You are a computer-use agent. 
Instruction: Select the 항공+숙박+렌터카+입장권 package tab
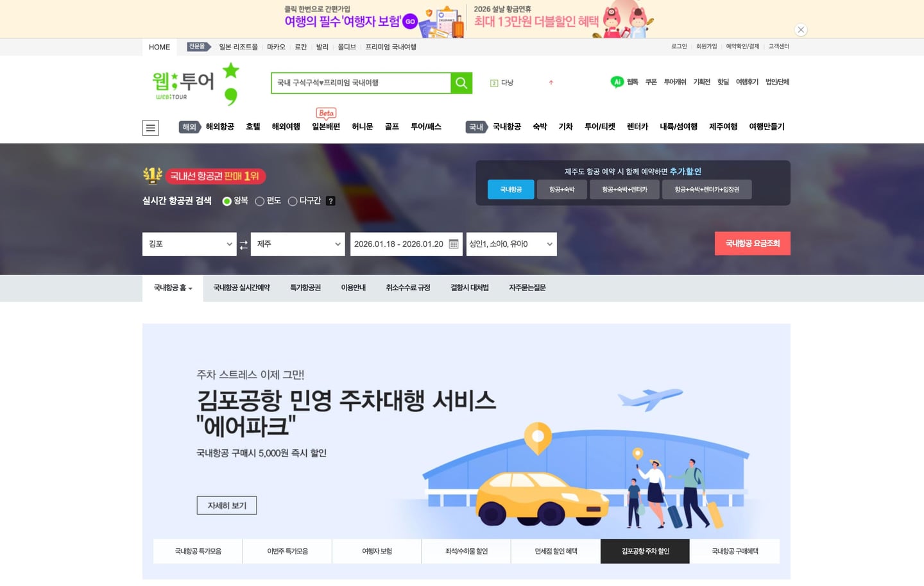tap(707, 190)
